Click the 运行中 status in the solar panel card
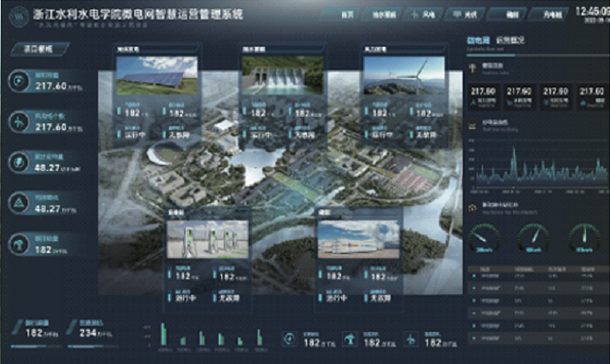The width and height of the screenshot is (610, 364). click(135, 135)
